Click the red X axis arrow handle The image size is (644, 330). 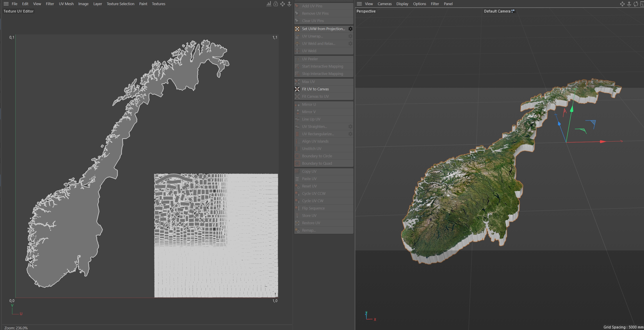(603, 142)
